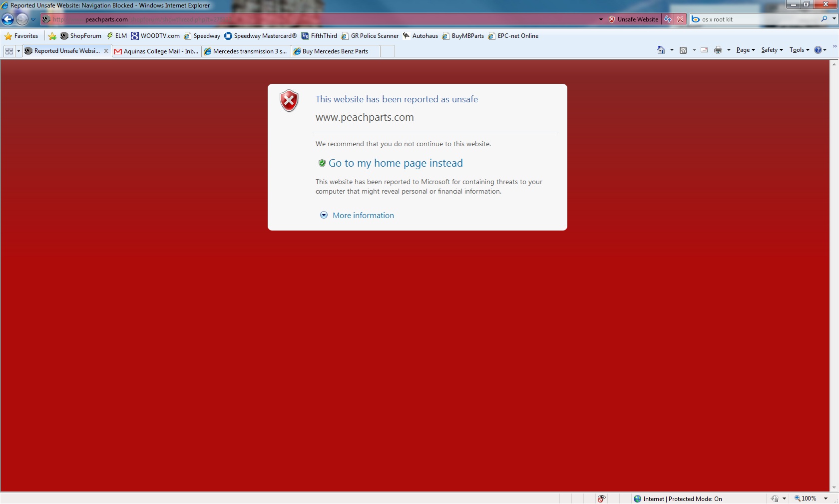Click the magnifier Search button

pos(824,19)
